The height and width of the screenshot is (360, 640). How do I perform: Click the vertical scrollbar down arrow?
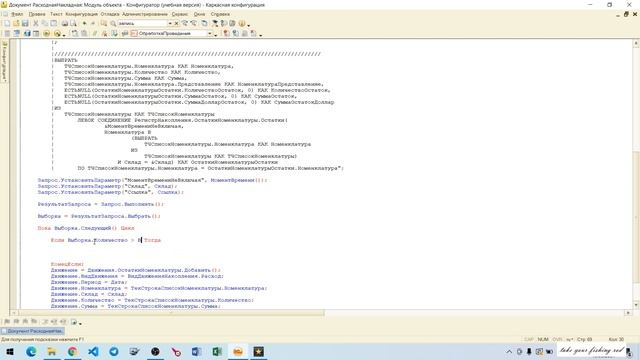(x=636, y=305)
